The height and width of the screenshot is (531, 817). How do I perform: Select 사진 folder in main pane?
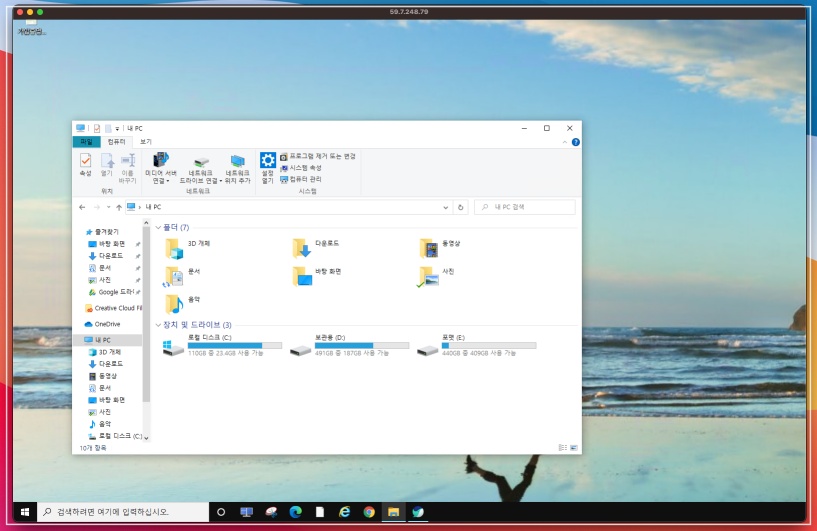[436, 277]
